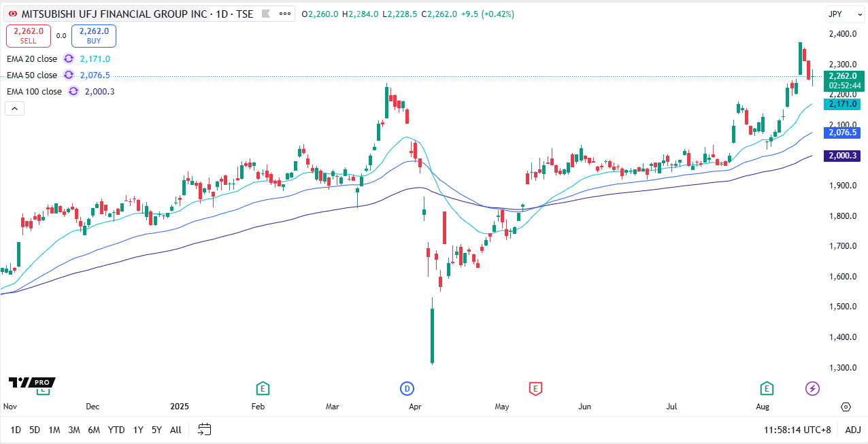Collapse the indicator legend with the chevron button
Screen dimensions: 868x444
click(14, 108)
